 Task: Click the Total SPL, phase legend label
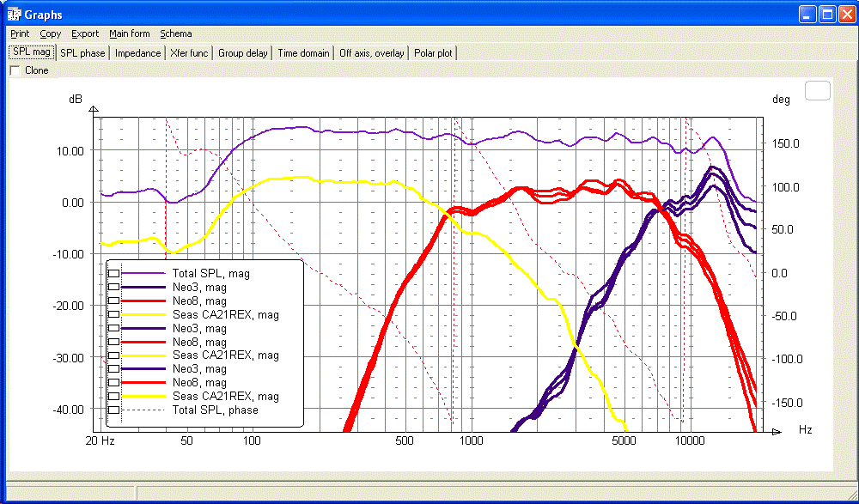click(215, 410)
